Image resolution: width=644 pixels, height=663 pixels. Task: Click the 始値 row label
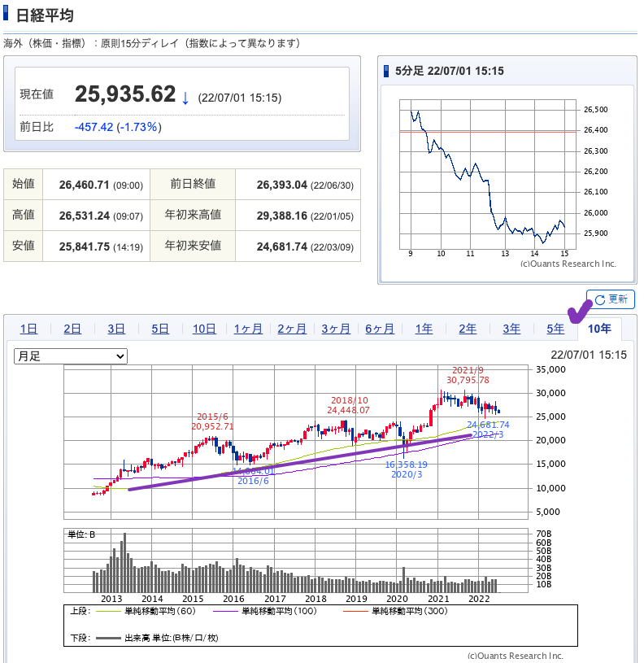tap(24, 184)
